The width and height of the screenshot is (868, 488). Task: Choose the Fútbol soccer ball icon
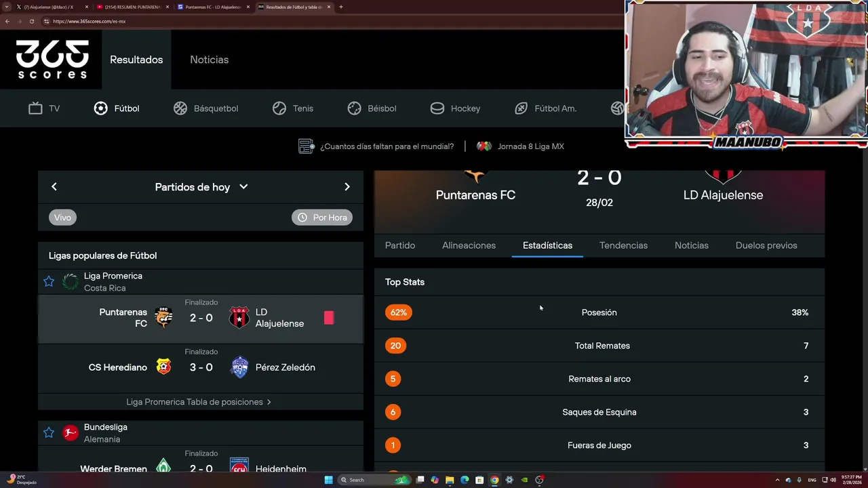(x=100, y=108)
